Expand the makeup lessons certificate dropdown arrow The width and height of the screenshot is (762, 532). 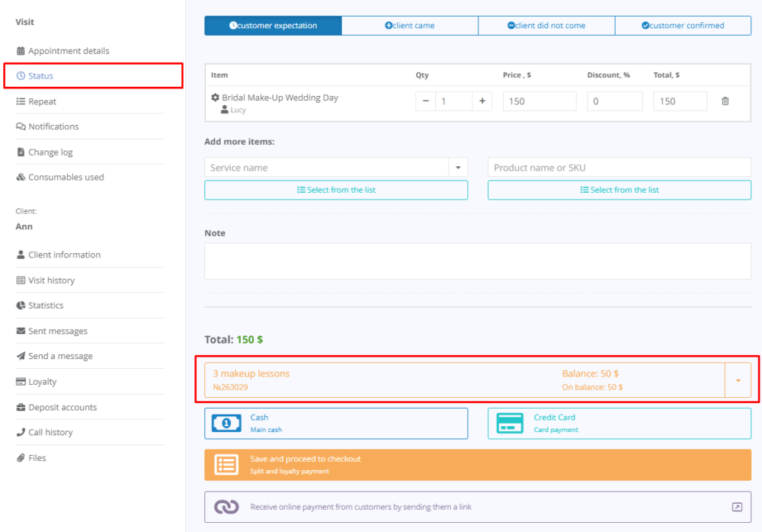[x=738, y=380]
